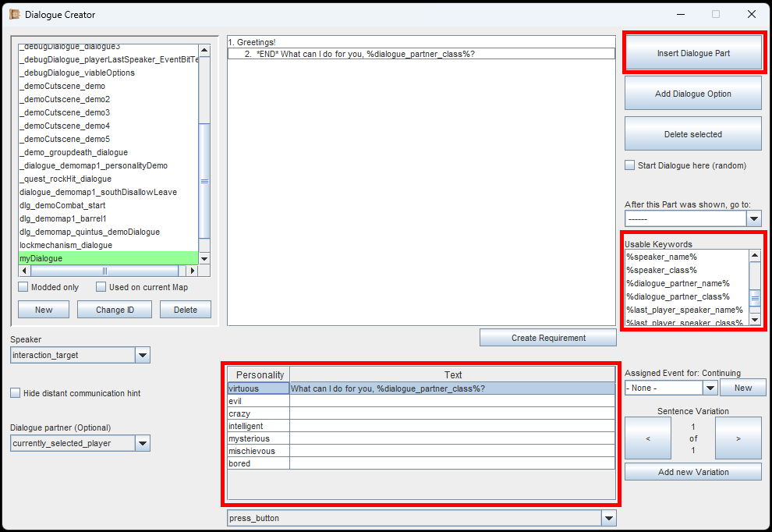Screen dimensions: 772x532
Task: Open the Assigned Event dropdown
Action: click(x=710, y=388)
